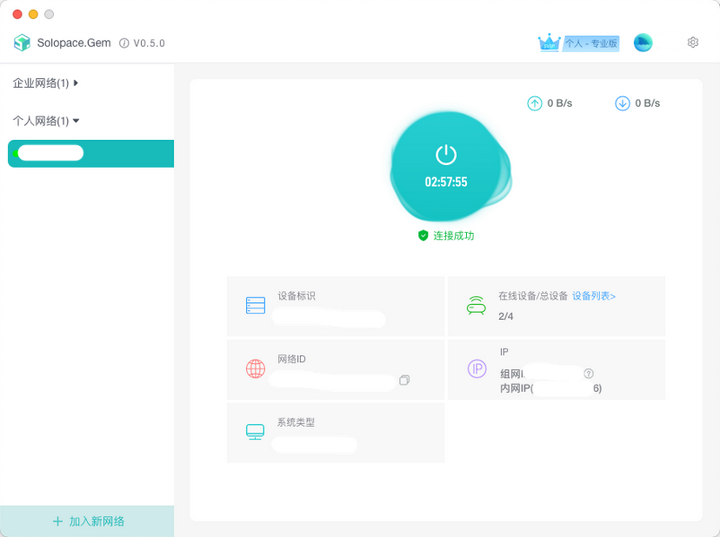Toggle the connection power button

tap(446, 167)
